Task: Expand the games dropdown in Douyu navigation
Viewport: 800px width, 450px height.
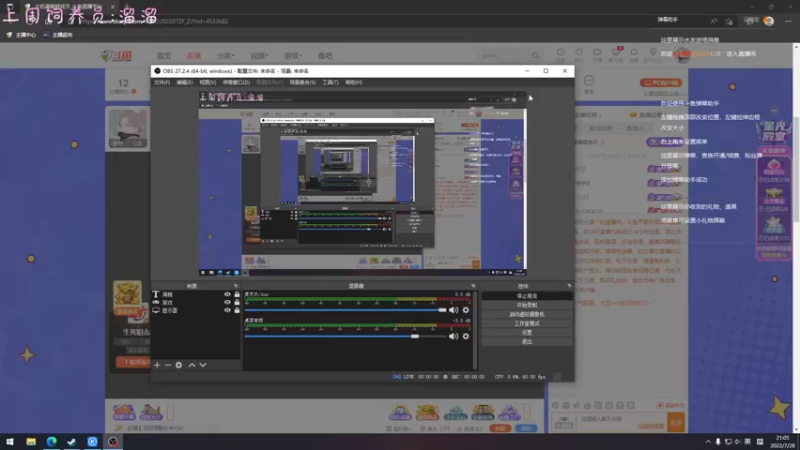Action: (x=293, y=56)
